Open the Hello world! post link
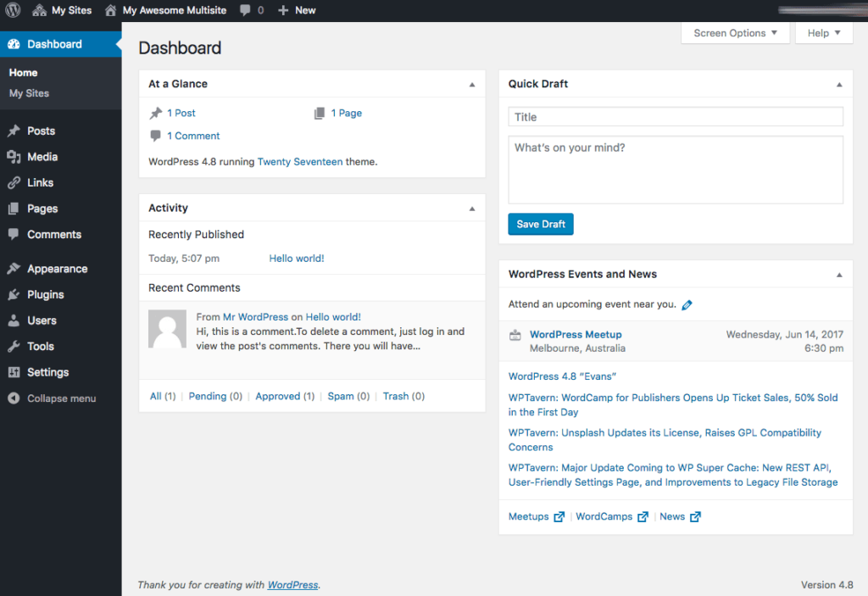Viewport: 868px width, 596px height. pyautogui.click(x=296, y=258)
